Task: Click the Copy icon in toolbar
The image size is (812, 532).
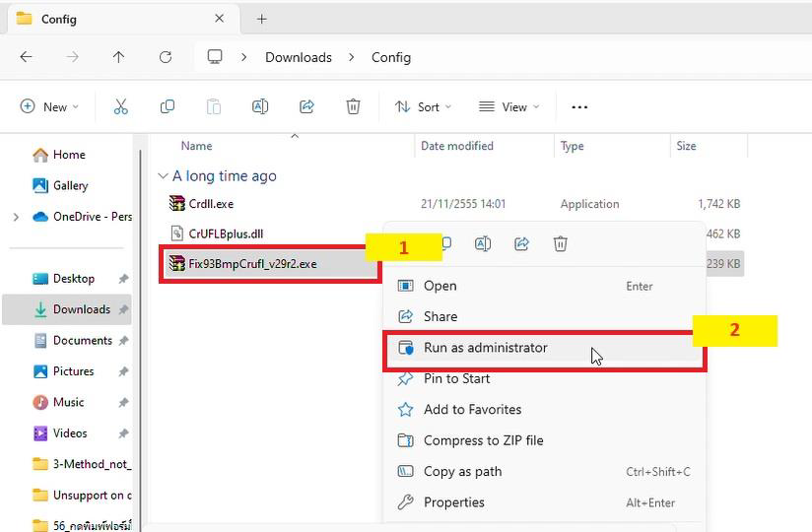Action: pos(168,106)
